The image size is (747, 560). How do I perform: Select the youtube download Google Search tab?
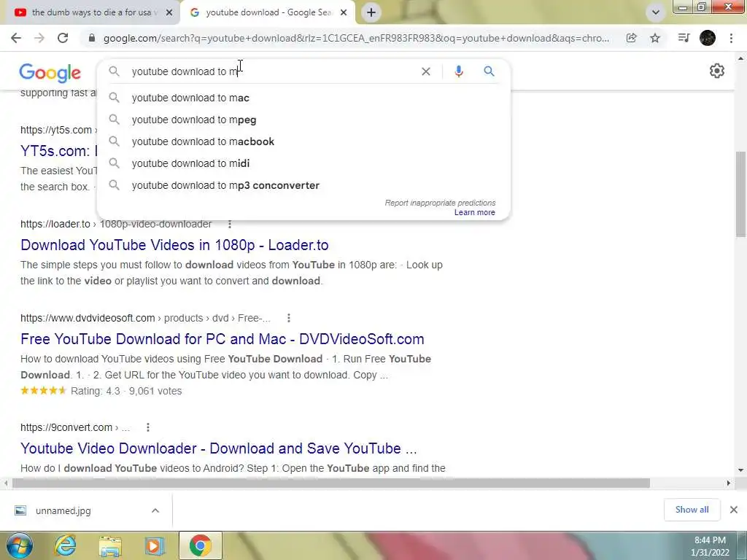[268, 12]
